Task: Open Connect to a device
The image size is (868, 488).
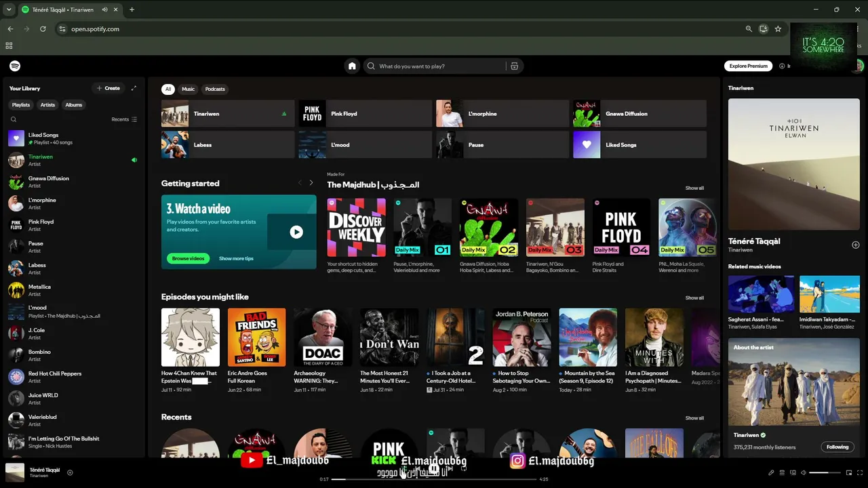Action: tap(793, 472)
